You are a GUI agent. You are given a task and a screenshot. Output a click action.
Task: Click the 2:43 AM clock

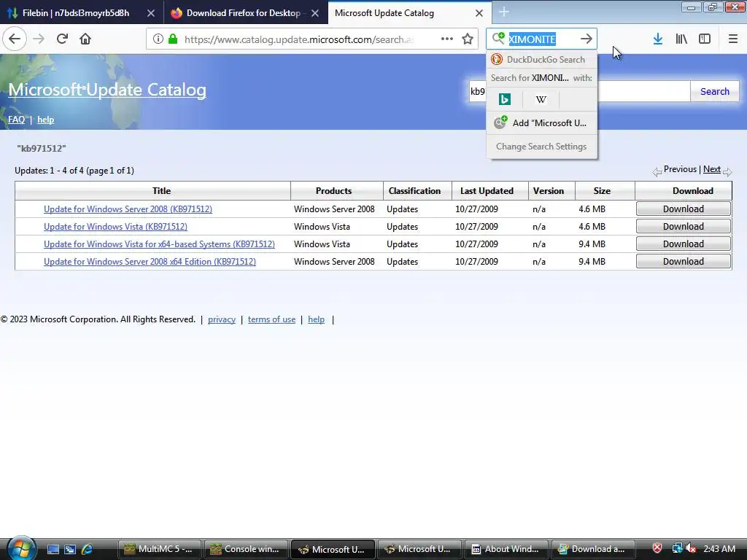point(719,549)
